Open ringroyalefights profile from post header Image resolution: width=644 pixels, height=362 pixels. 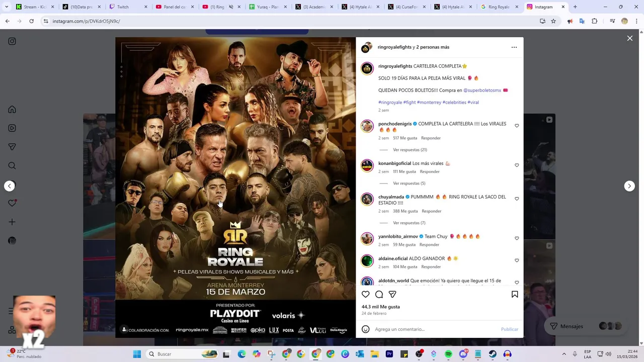[x=394, y=47]
